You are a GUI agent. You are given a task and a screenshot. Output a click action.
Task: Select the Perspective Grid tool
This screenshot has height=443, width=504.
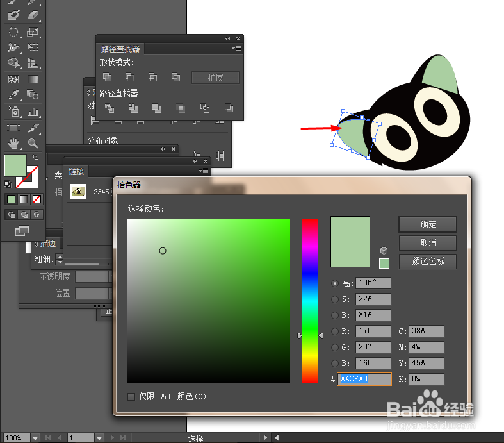[x=33, y=63]
